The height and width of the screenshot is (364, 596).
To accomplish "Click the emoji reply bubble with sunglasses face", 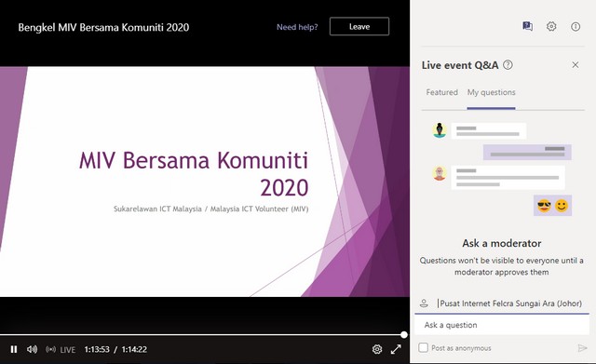I will coord(552,206).
